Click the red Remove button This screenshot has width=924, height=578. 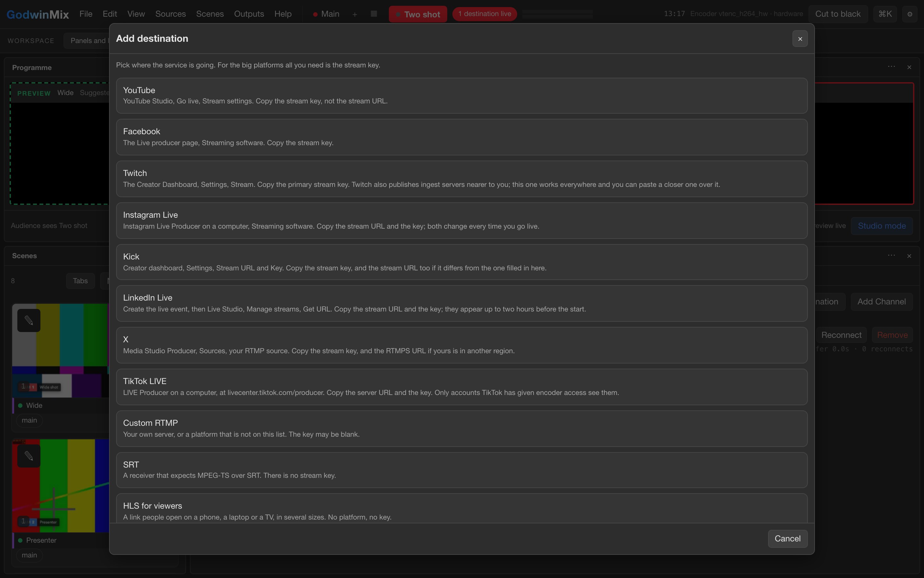892,335
